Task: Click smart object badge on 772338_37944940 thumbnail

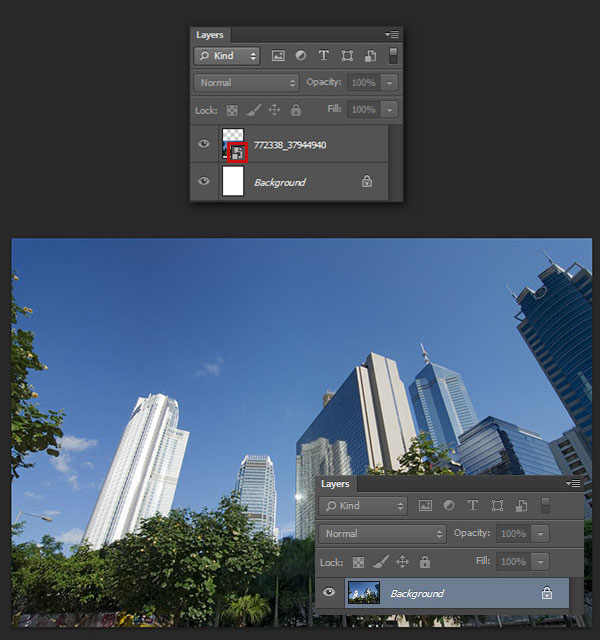Action: click(238, 153)
